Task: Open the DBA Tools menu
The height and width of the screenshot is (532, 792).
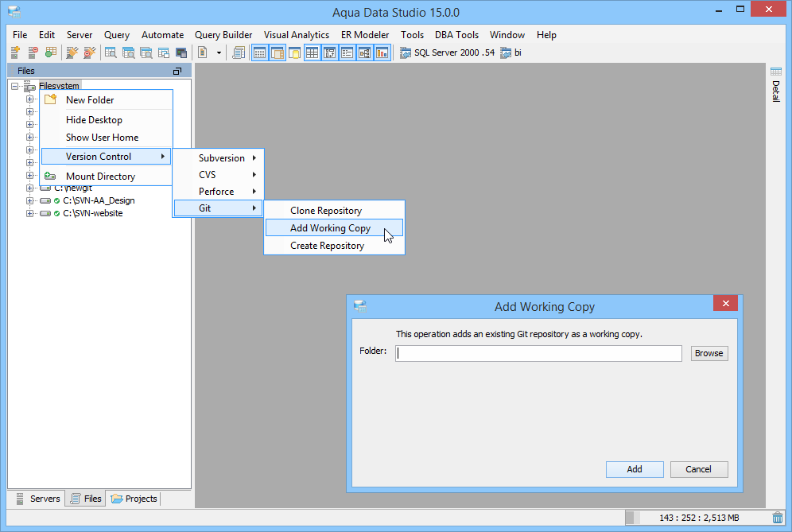Action: [456, 35]
